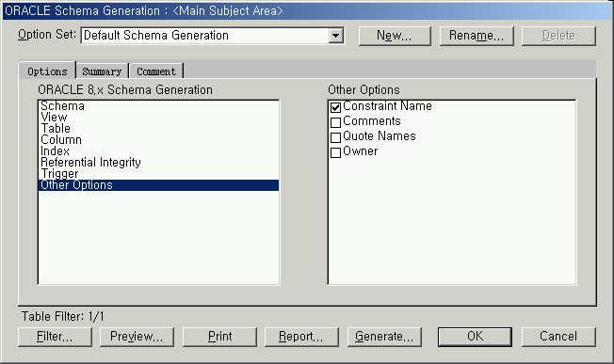Click the Preview... button
Screen dimensions: 614x364
pos(137,337)
